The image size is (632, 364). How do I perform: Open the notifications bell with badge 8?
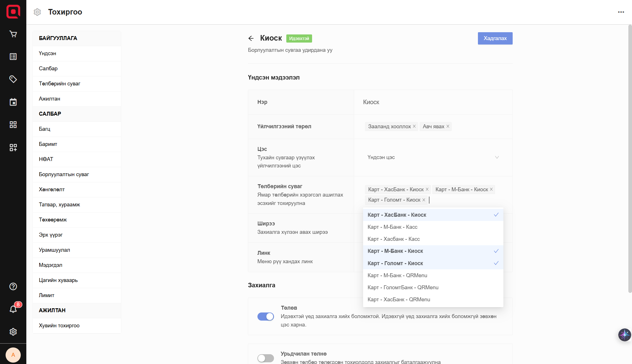[x=13, y=309]
